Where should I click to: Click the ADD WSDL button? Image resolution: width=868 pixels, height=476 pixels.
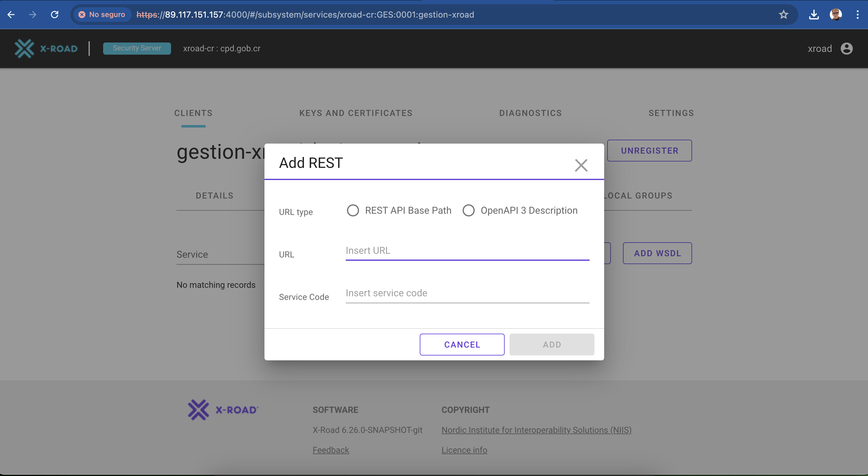[657, 253]
